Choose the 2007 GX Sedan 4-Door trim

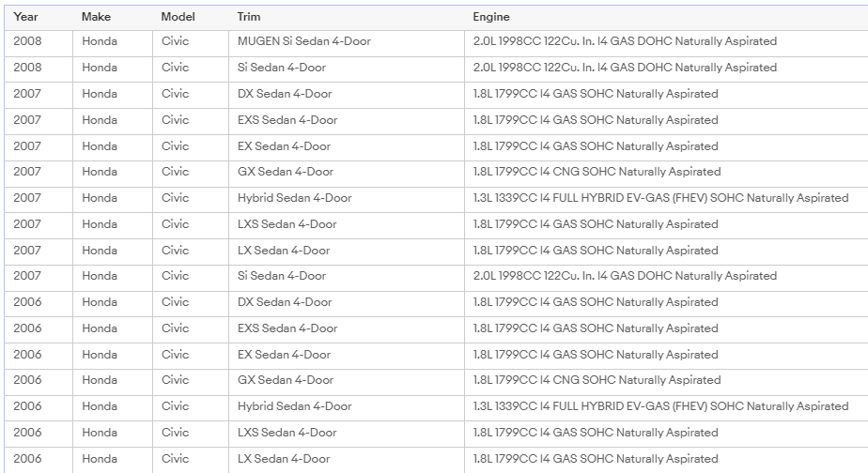click(286, 172)
